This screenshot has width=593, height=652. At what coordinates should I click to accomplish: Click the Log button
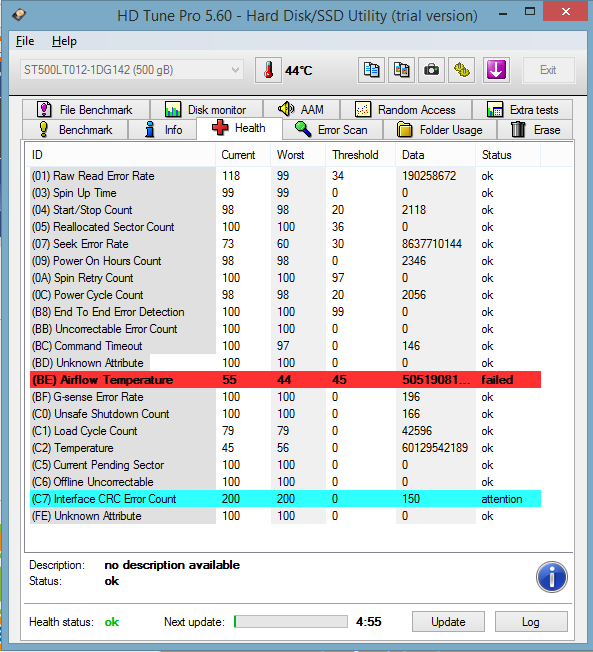[531, 622]
